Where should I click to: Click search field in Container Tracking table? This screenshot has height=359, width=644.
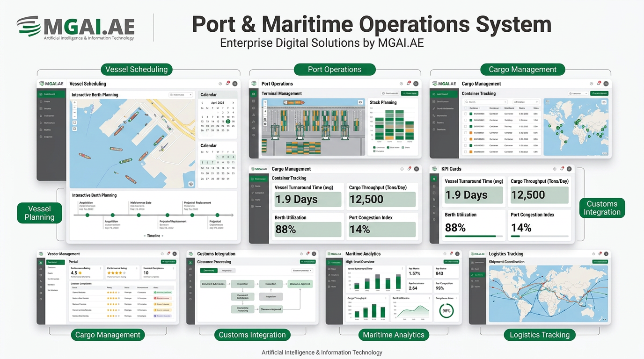(486, 101)
